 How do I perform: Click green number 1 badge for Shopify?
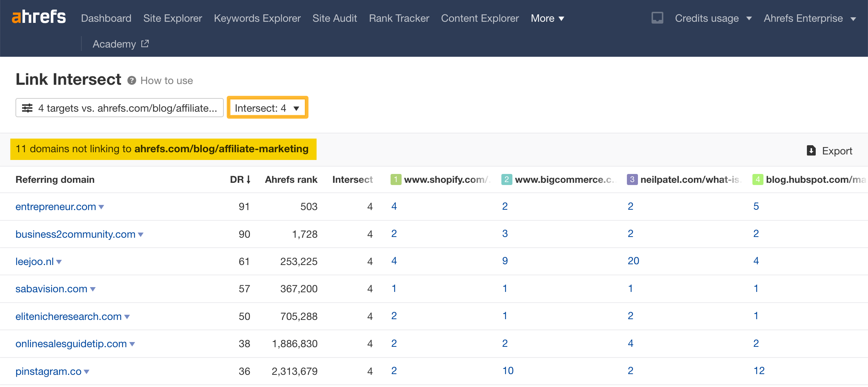click(396, 179)
